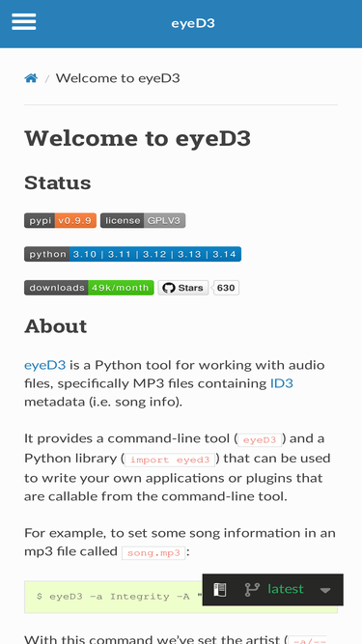
Task: Click the eyeD3 title in header
Action: (x=193, y=23)
